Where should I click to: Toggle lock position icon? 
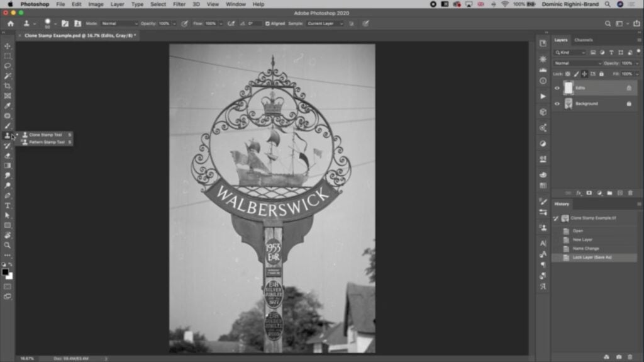click(x=584, y=74)
